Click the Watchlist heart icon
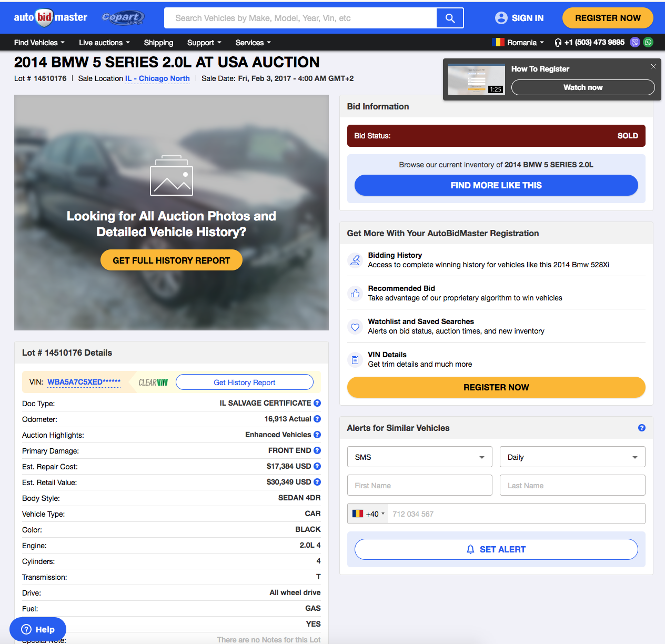 [355, 327]
